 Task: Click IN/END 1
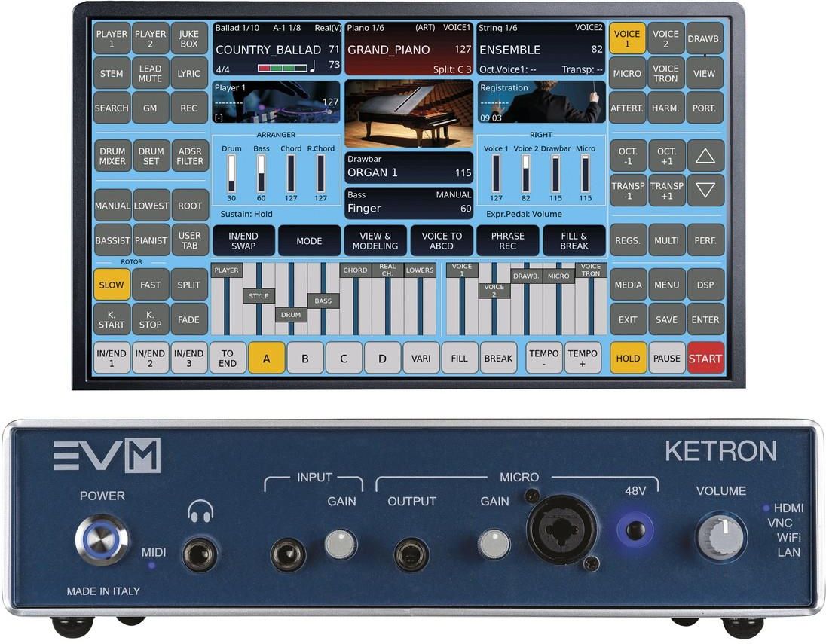[112, 358]
